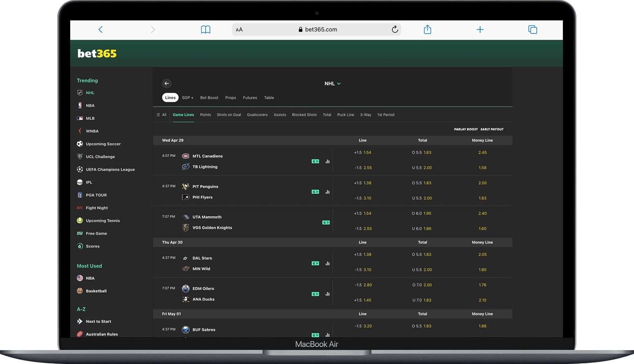
Task: Select WNBA in the Trending sidebar
Action: coord(92,131)
